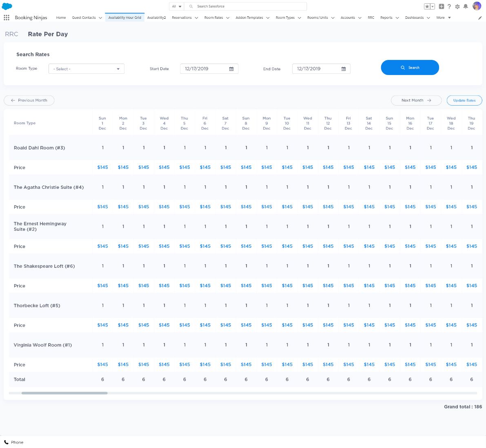
Task: Click The Agatha Christie Suite (#4) label
Action: [x=49, y=187]
